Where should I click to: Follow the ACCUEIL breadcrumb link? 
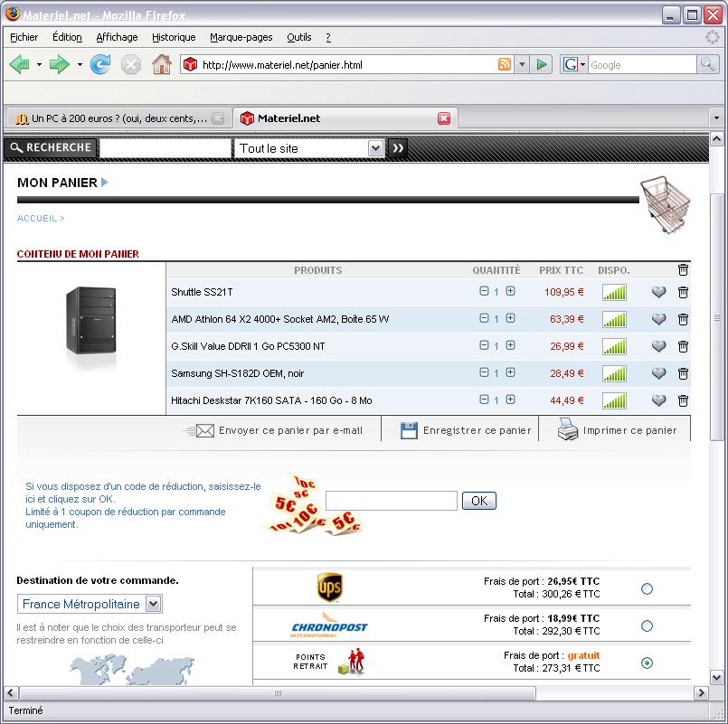(37, 218)
